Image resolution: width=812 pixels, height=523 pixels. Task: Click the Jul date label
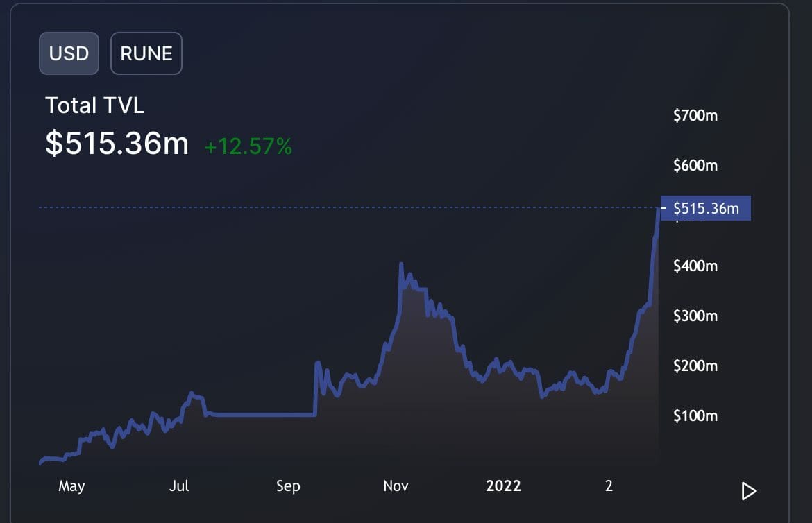pyautogui.click(x=179, y=486)
